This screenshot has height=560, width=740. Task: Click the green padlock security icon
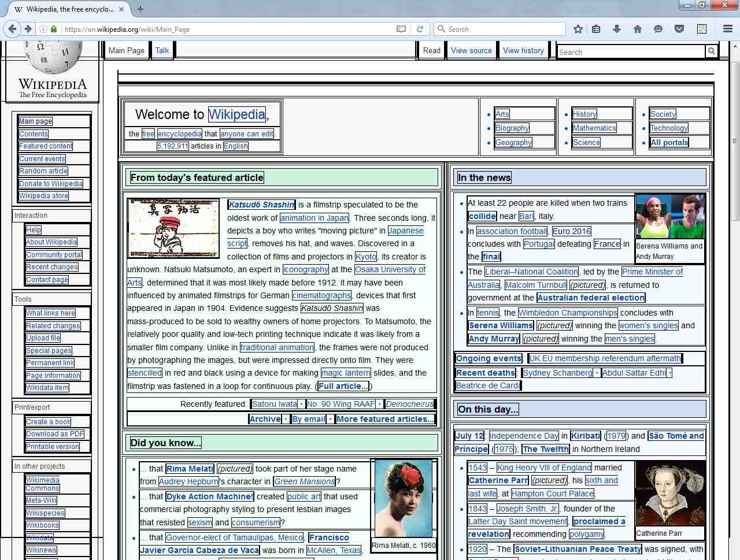(54, 29)
